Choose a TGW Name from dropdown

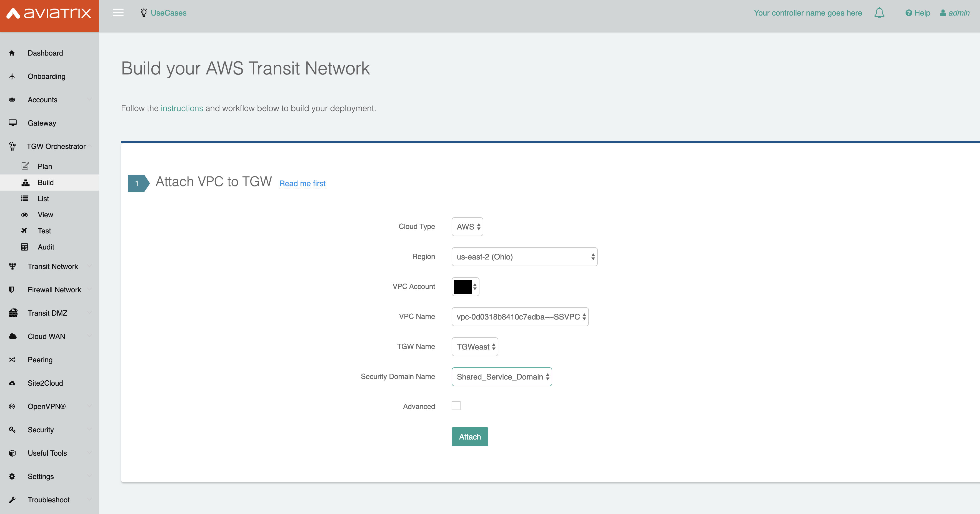tap(474, 347)
